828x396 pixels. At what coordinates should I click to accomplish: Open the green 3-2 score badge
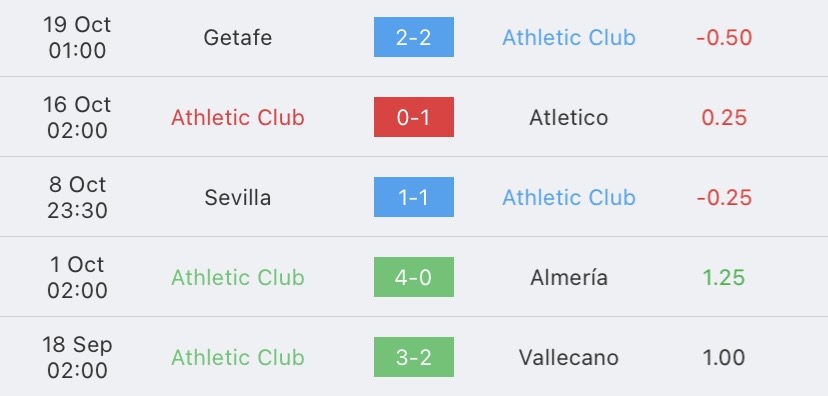click(413, 357)
